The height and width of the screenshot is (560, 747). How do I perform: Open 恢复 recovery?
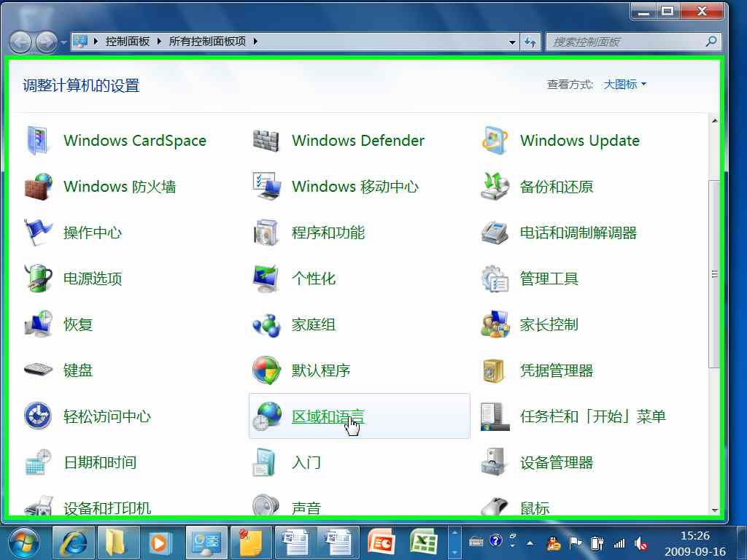click(x=58, y=324)
